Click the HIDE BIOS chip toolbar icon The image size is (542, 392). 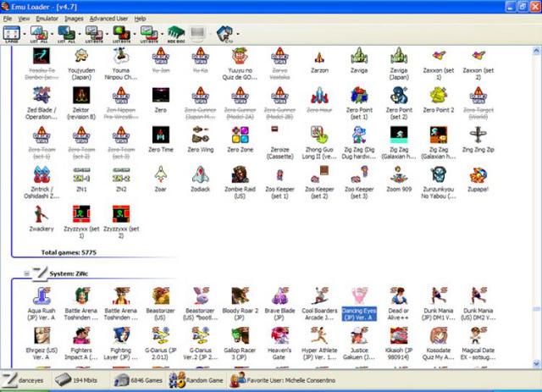coord(176,34)
